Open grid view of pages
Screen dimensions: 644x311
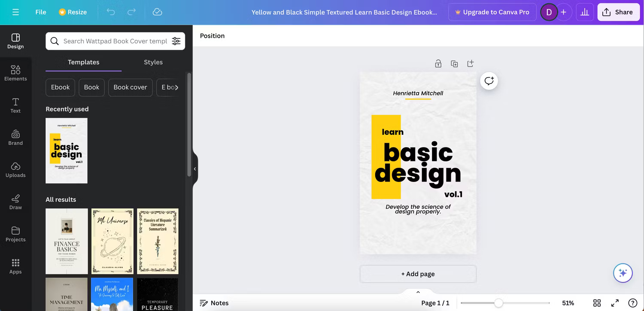point(597,303)
